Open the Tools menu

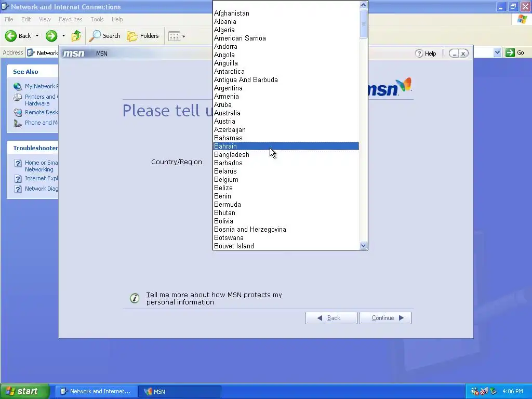pos(97,19)
